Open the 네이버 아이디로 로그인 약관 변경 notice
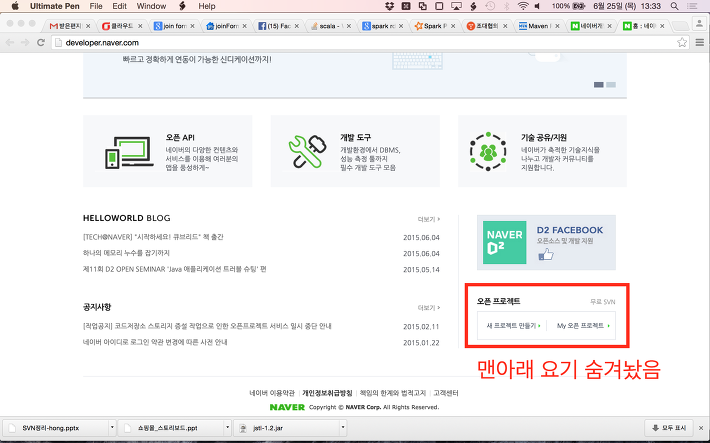Viewport: 710px width, 443px height. (x=155, y=342)
